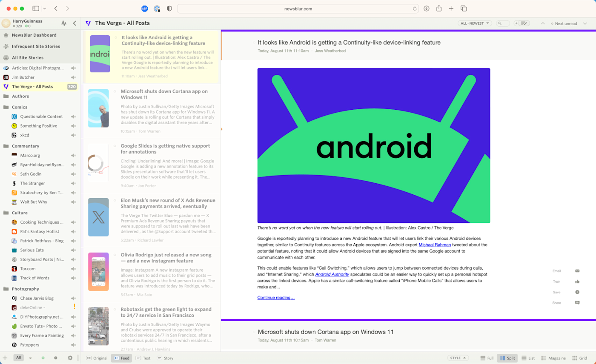Open the sidebar settings gear icon
This screenshot has width=596, height=364.
tap(70, 358)
